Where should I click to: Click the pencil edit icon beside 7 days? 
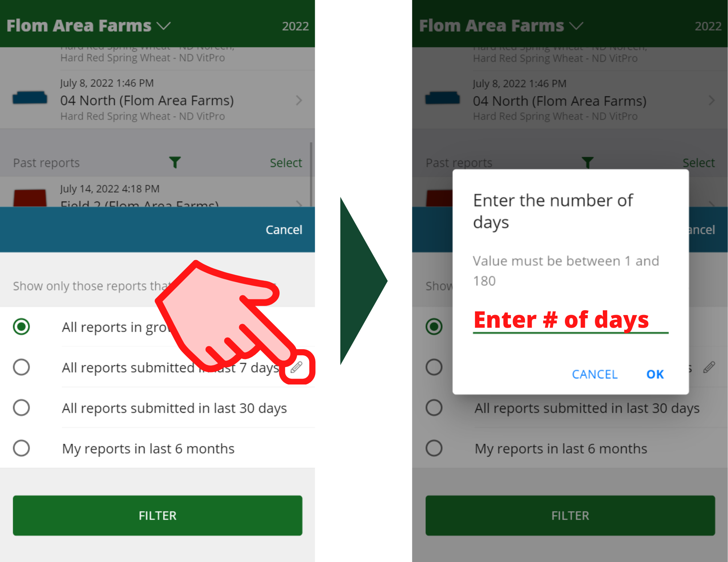pyautogui.click(x=296, y=367)
